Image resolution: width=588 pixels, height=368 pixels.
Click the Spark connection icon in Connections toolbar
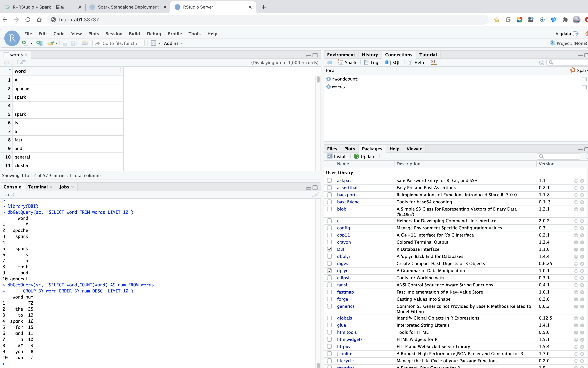[x=340, y=62]
